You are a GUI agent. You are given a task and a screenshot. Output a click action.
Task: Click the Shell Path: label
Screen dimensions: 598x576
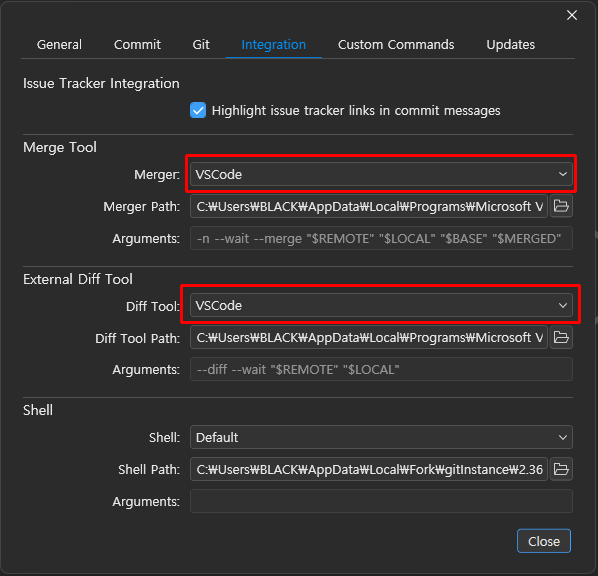pos(149,470)
